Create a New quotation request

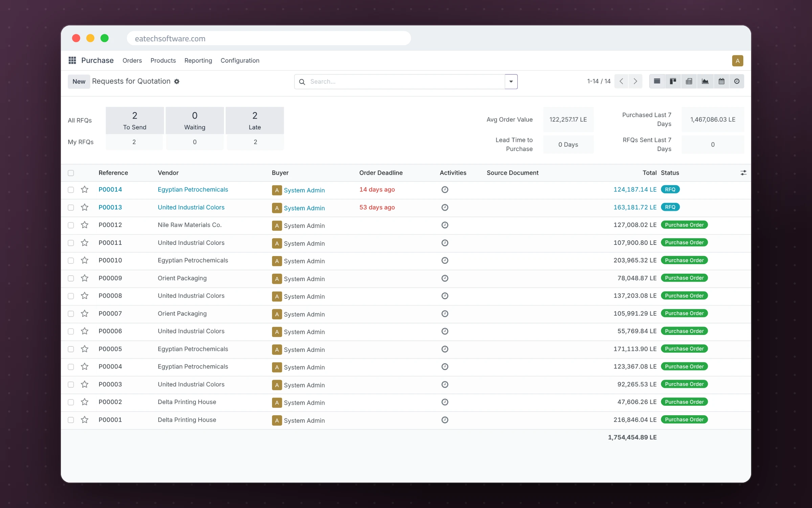click(79, 81)
